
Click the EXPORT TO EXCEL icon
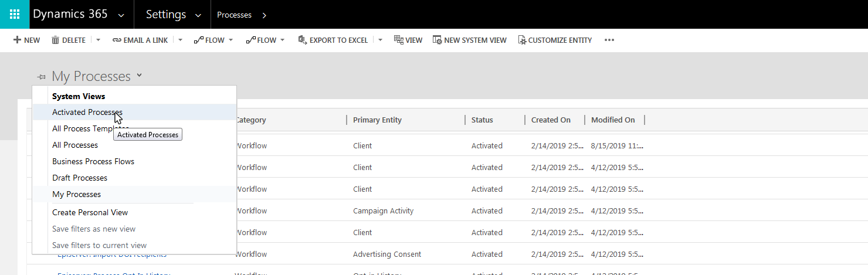click(x=303, y=40)
